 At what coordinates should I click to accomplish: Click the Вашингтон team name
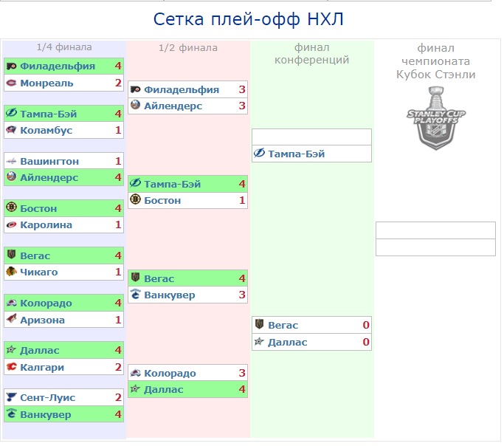click(x=49, y=161)
